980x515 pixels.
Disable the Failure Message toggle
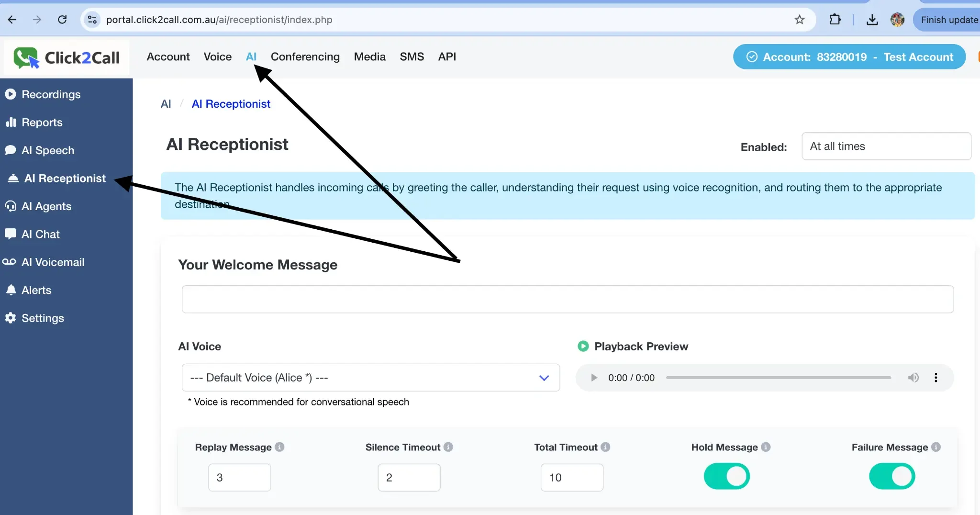click(x=891, y=476)
